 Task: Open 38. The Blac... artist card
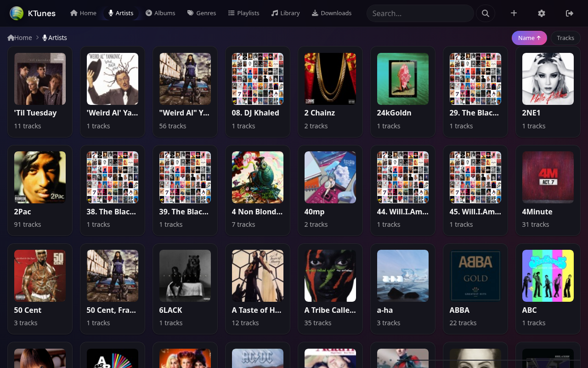(x=113, y=190)
